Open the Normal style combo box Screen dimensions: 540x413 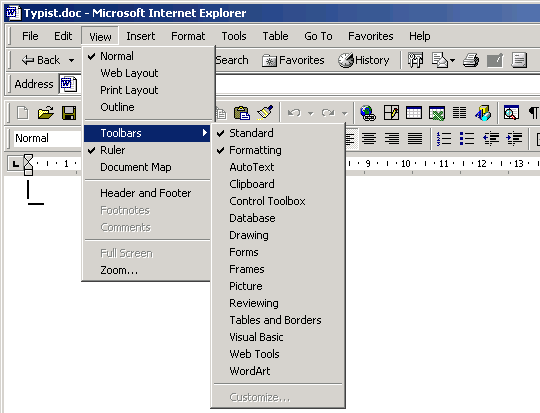[47, 138]
